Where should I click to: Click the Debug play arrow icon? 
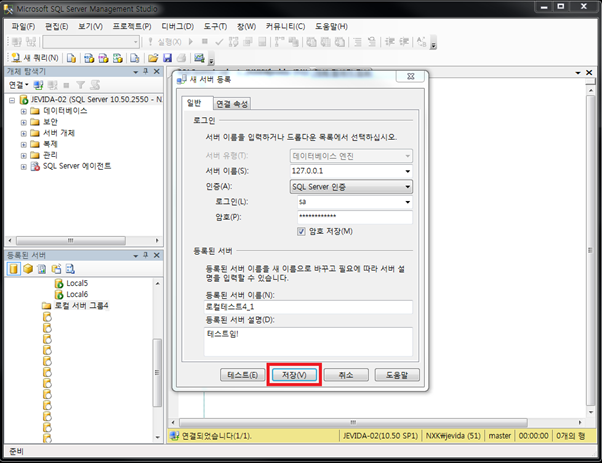191,41
